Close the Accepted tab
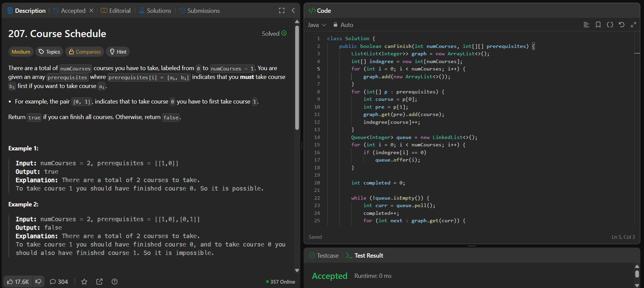 (91, 11)
